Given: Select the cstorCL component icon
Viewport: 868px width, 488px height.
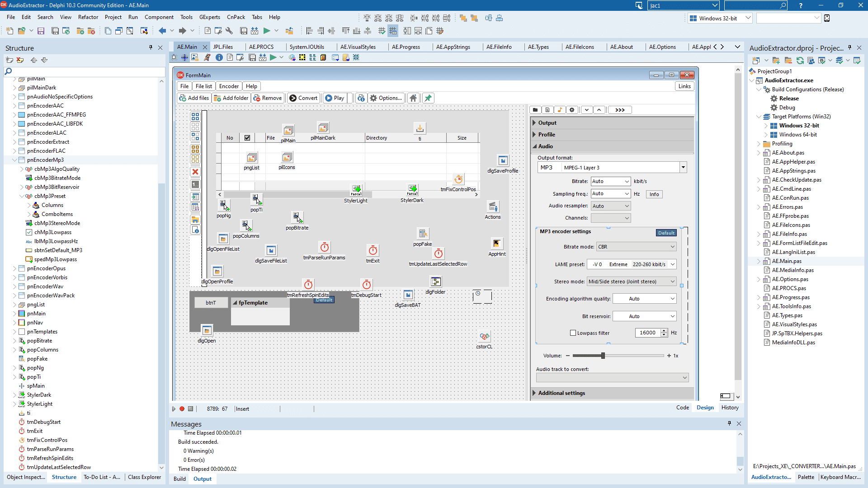Looking at the screenshot, I should [484, 336].
